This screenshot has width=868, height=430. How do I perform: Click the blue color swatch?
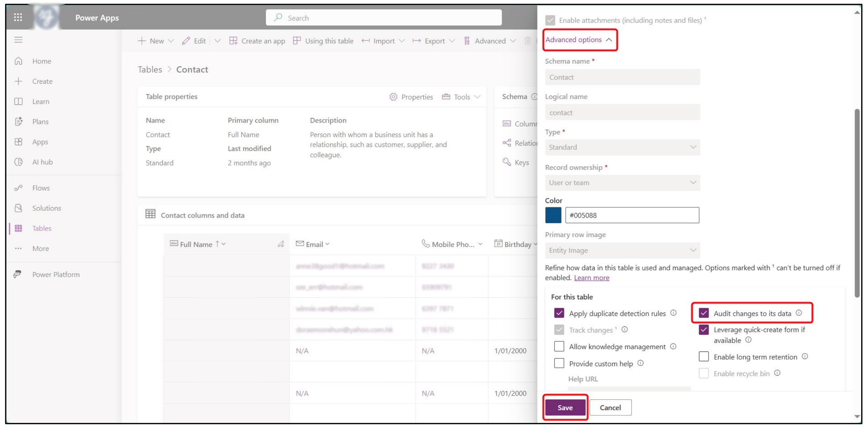click(x=553, y=215)
